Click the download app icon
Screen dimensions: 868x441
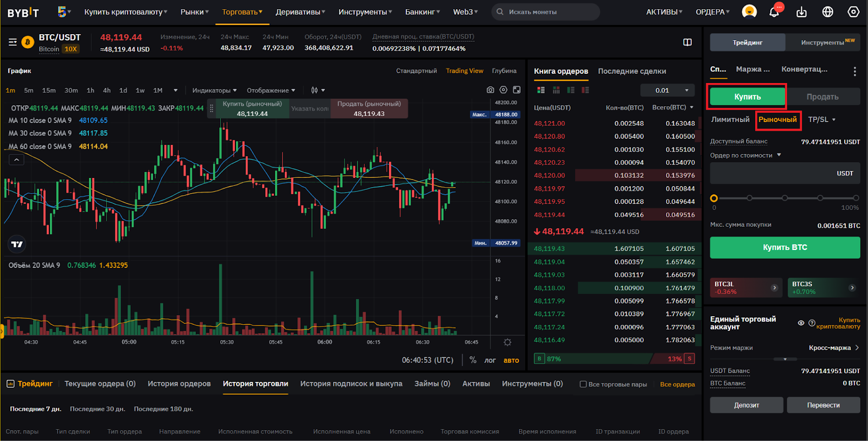[x=801, y=12]
